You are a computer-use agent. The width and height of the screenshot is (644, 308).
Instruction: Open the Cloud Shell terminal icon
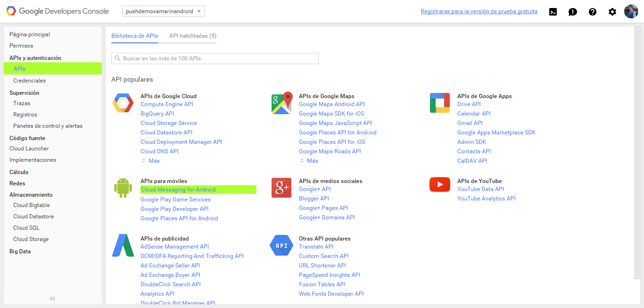point(553,12)
